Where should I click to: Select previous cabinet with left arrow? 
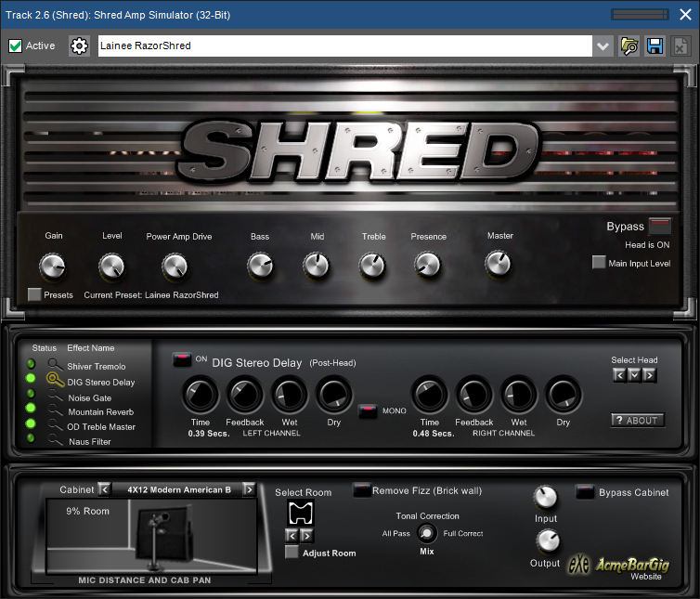[x=104, y=489]
